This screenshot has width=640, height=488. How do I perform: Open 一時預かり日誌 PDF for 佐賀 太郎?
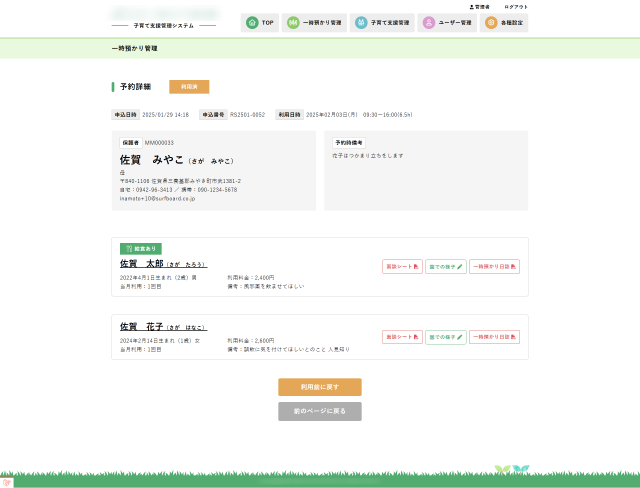(x=494, y=266)
